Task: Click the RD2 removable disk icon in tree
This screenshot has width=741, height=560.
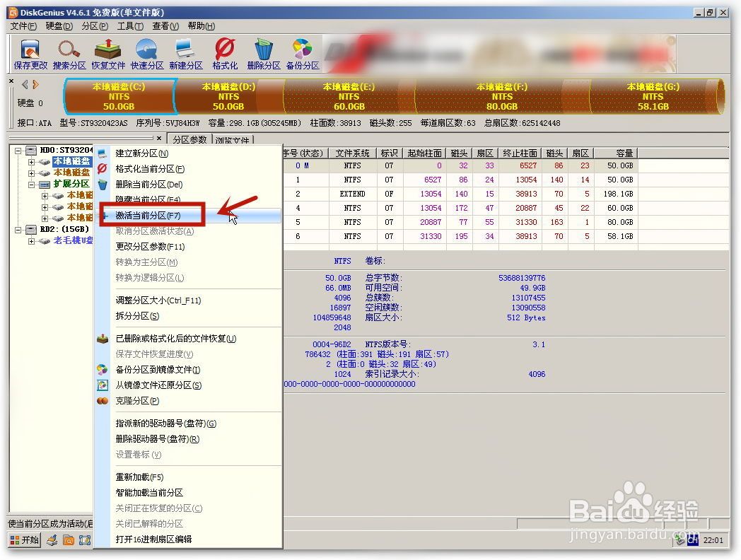Action: click(31, 229)
